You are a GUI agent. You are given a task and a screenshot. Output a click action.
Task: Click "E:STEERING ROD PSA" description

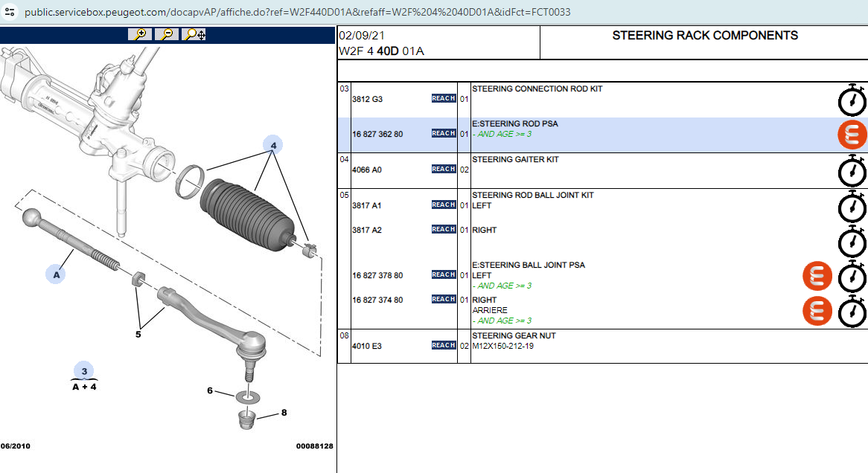515,123
